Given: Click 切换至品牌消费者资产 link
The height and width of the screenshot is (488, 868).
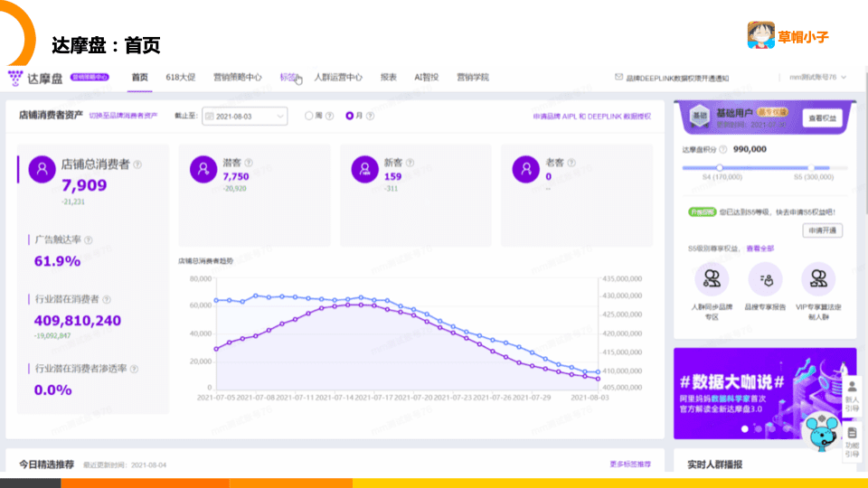Looking at the screenshot, I should 124,116.
